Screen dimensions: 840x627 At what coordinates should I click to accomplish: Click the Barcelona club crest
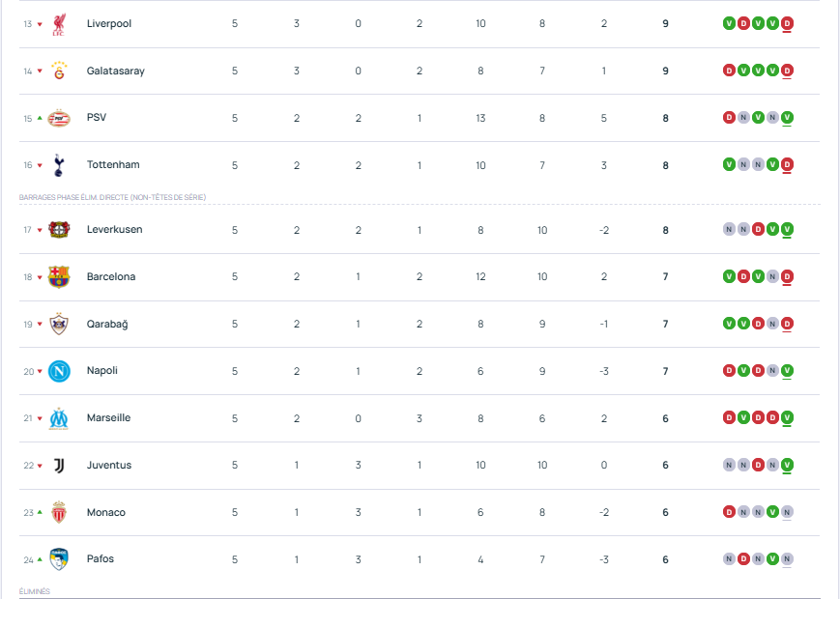pos(59,277)
